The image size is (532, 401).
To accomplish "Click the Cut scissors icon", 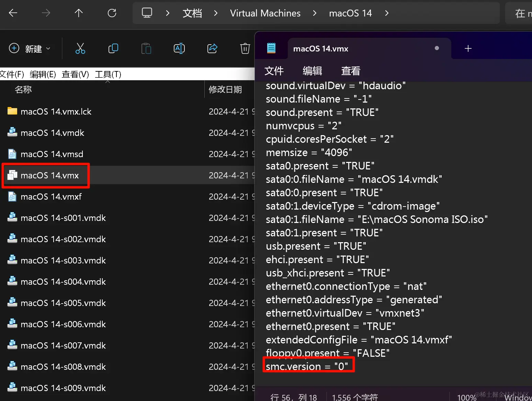I will [80, 49].
